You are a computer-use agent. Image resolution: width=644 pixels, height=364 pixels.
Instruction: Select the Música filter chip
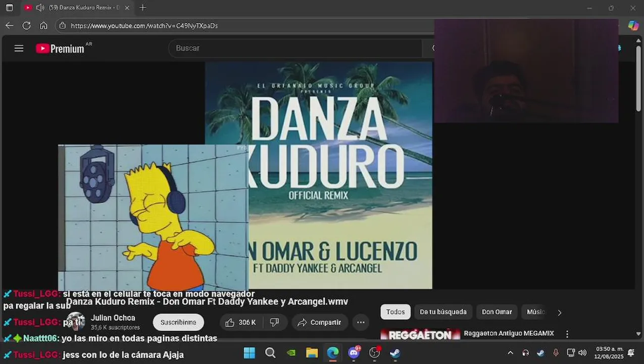pos(536,312)
